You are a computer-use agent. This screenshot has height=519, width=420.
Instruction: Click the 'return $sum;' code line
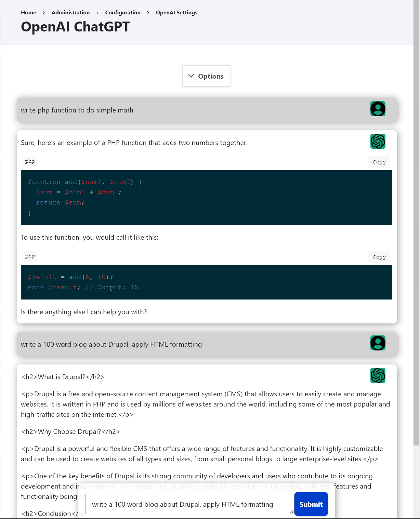tap(60, 202)
